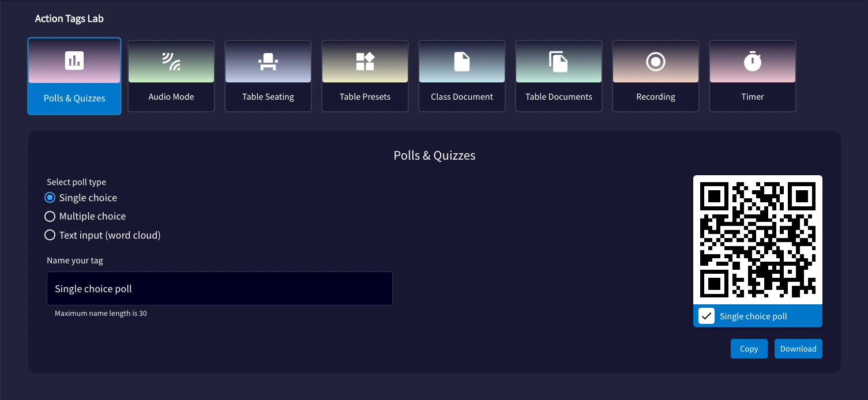Open Audio Mode via its signal icon

171,61
